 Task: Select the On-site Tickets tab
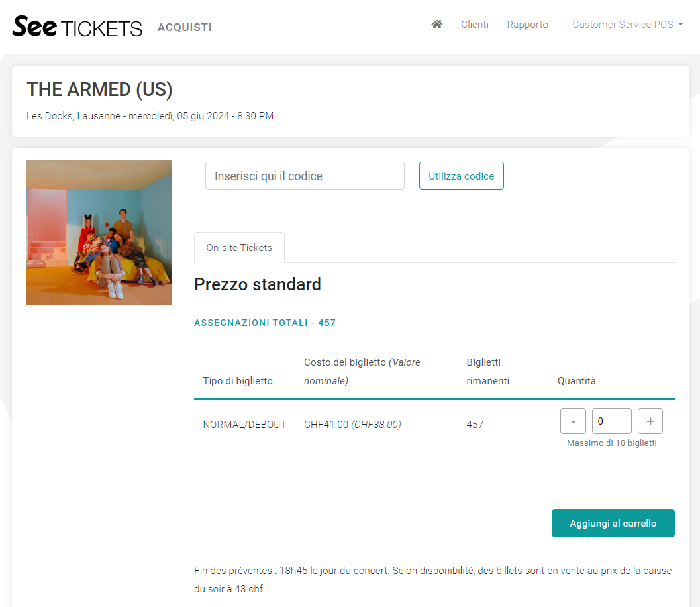(x=239, y=248)
